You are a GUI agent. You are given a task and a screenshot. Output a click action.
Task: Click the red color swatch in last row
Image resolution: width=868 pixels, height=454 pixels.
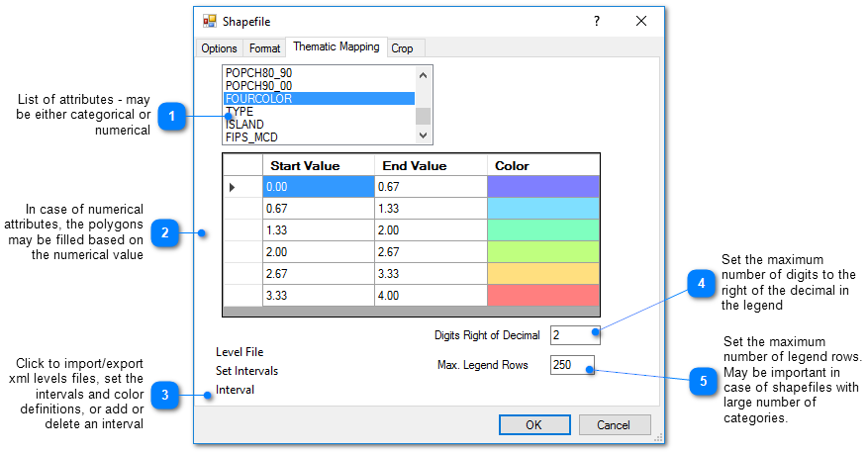click(x=543, y=295)
